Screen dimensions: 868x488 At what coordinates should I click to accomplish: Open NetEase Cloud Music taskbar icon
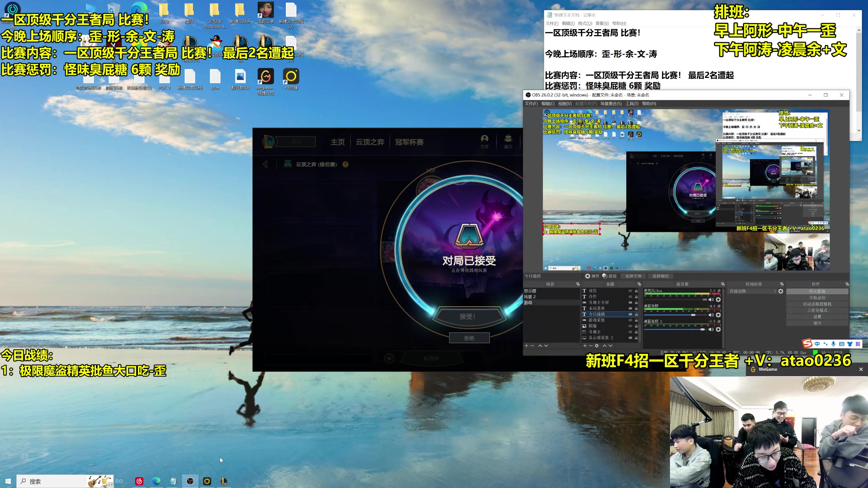point(139,481)
